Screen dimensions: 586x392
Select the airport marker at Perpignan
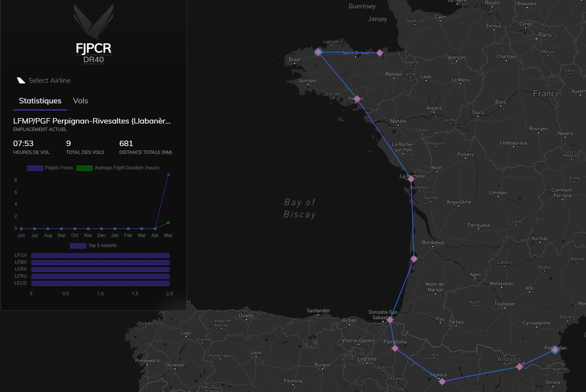(555, 350)
